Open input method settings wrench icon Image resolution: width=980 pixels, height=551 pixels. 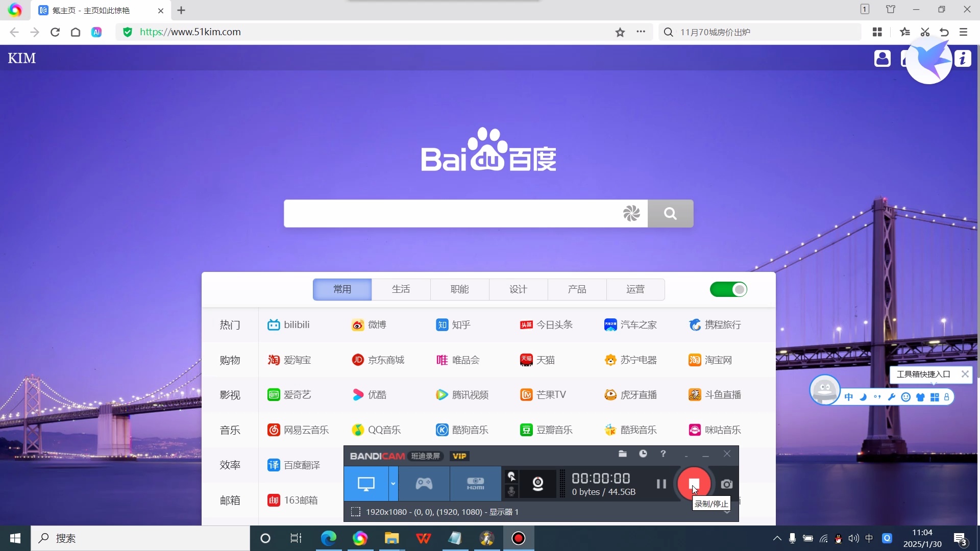[x=891, y=397]
